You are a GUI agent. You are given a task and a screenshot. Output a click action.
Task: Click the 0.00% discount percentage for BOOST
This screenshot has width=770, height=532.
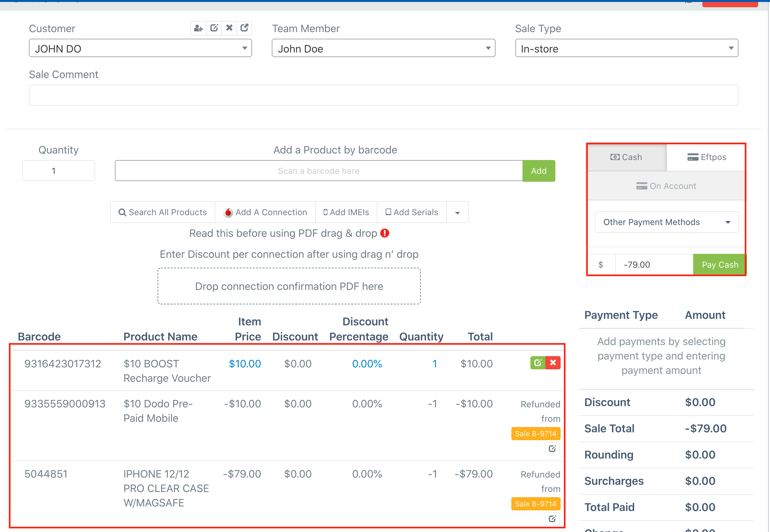367,364
